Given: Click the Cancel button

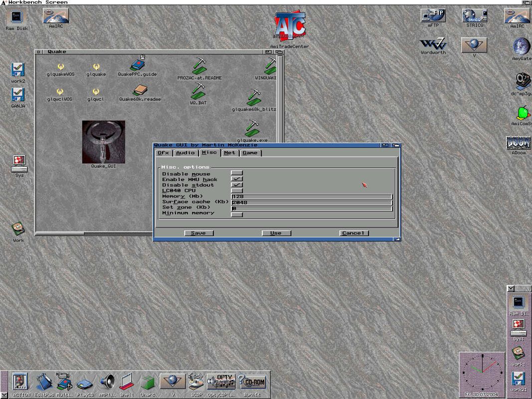Looking at the screenshot, I should (354, 233).
